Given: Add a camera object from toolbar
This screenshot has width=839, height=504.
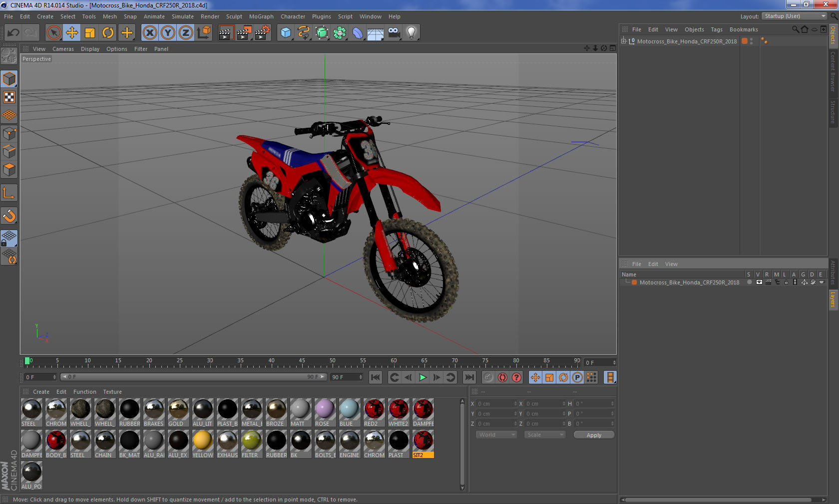Looking at the screenshot, I should [394, 33].
